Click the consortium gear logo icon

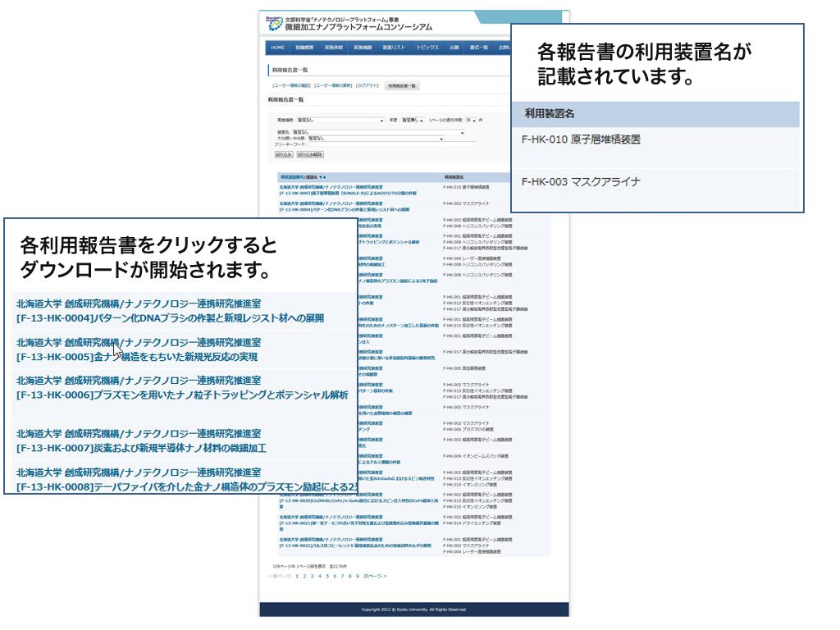coord(273,24)
